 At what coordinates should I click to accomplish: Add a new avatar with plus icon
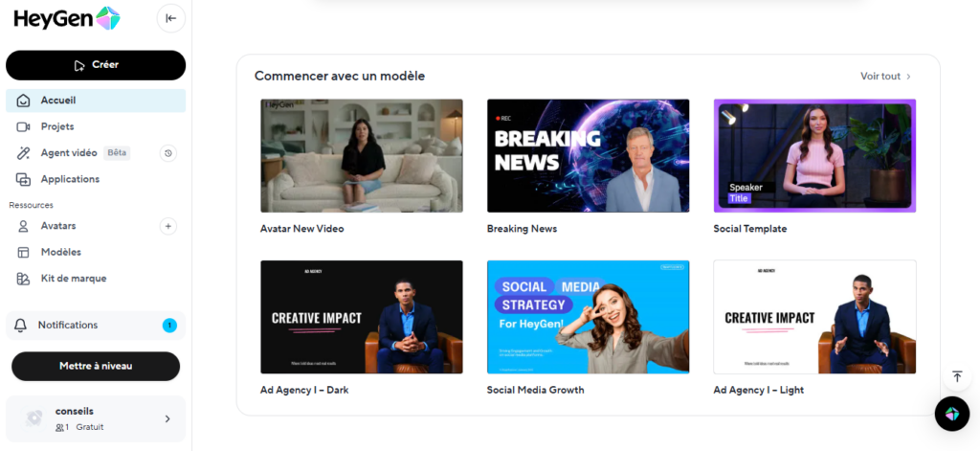point(167,226)
